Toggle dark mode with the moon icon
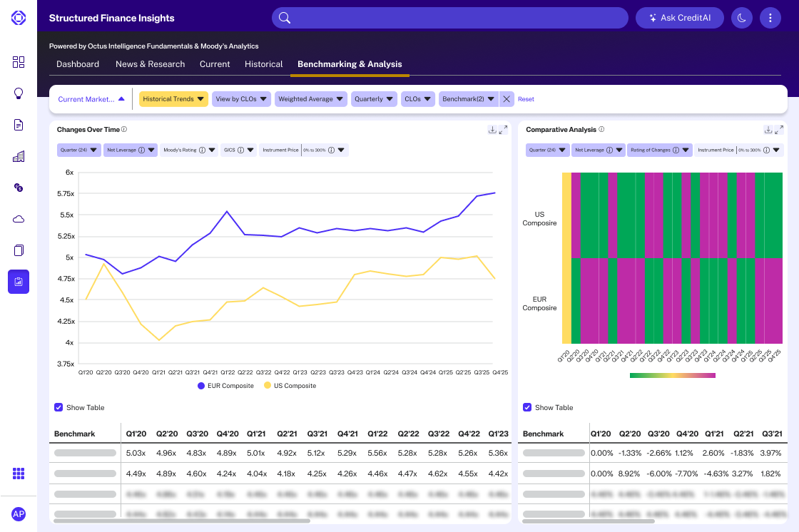The width and height of the screenshot is (799, 532). (x=741, y=17)
